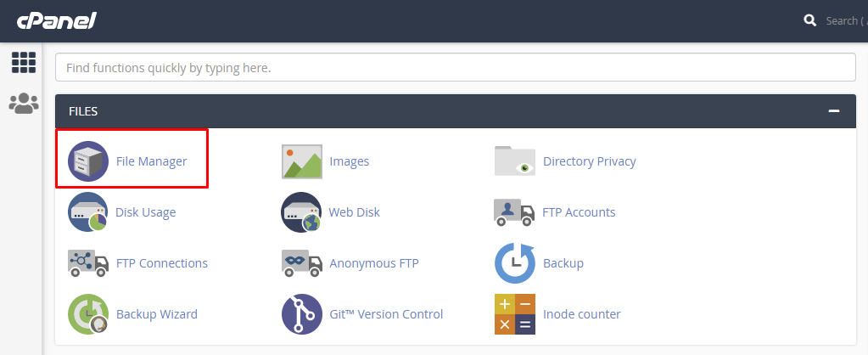The width and height of the screenshot is (868, 355).
Task: Click the FTP Accounts truck icon
Action: click(x=515, y=212)
